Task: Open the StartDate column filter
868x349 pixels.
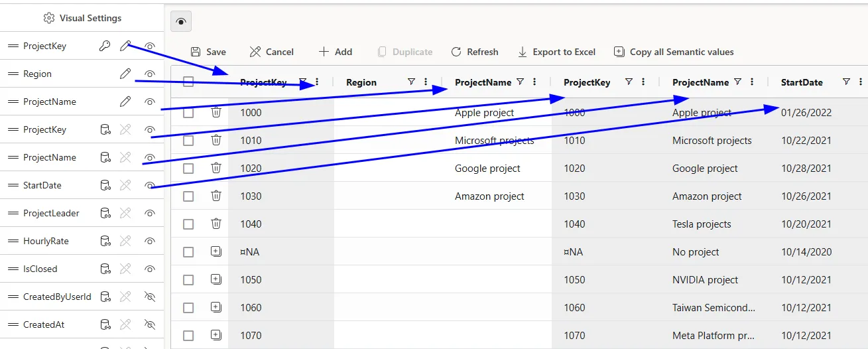Action: [846, 82]
